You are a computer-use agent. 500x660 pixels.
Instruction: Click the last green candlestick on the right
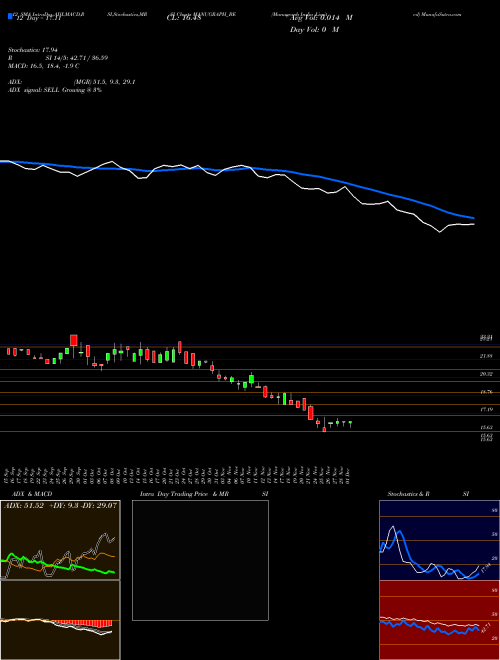(x=350, y=423)
